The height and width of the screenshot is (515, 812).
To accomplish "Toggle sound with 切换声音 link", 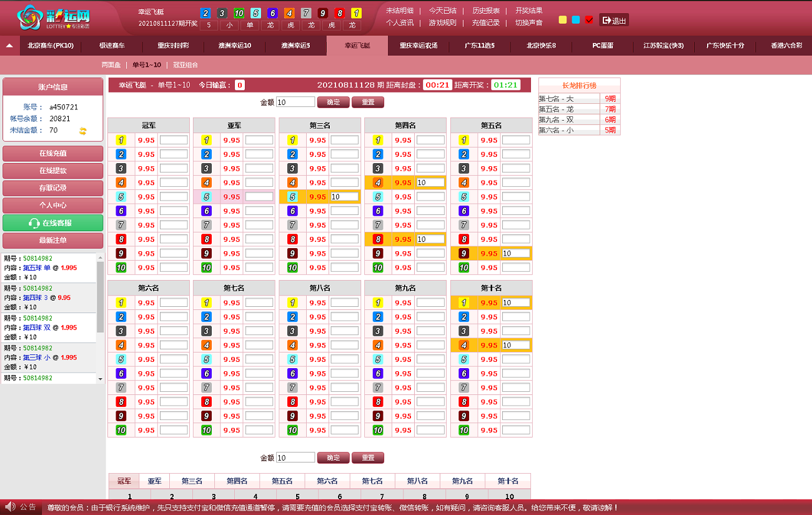I will [528, 23].
